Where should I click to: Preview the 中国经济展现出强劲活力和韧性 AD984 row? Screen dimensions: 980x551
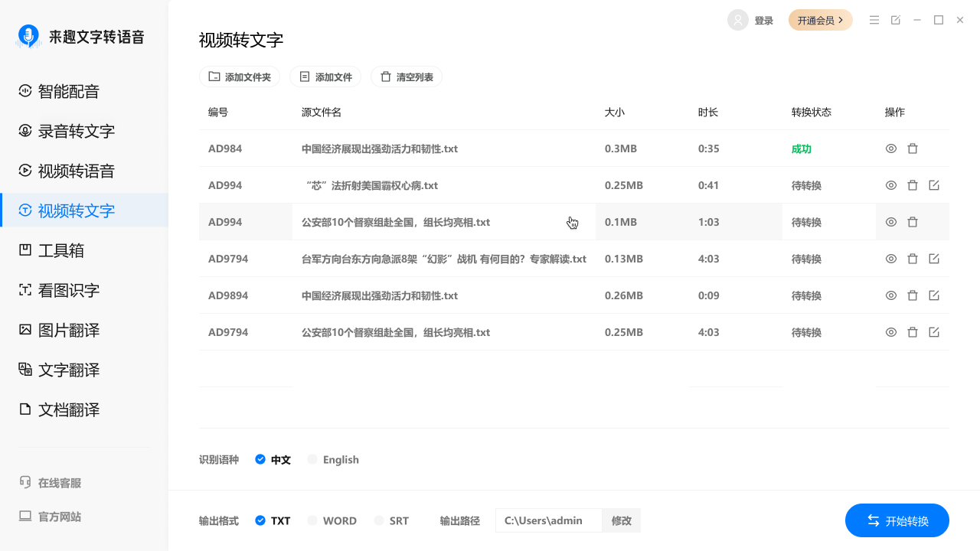[891, 148]
